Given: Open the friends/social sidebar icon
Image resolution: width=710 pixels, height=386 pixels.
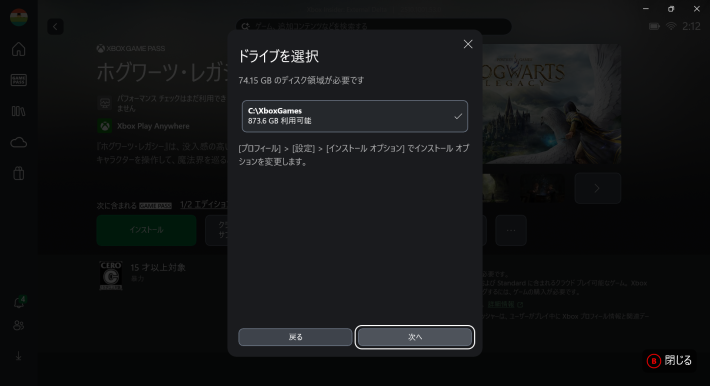Looking at the screenshot, I should (x=19, y=325).
